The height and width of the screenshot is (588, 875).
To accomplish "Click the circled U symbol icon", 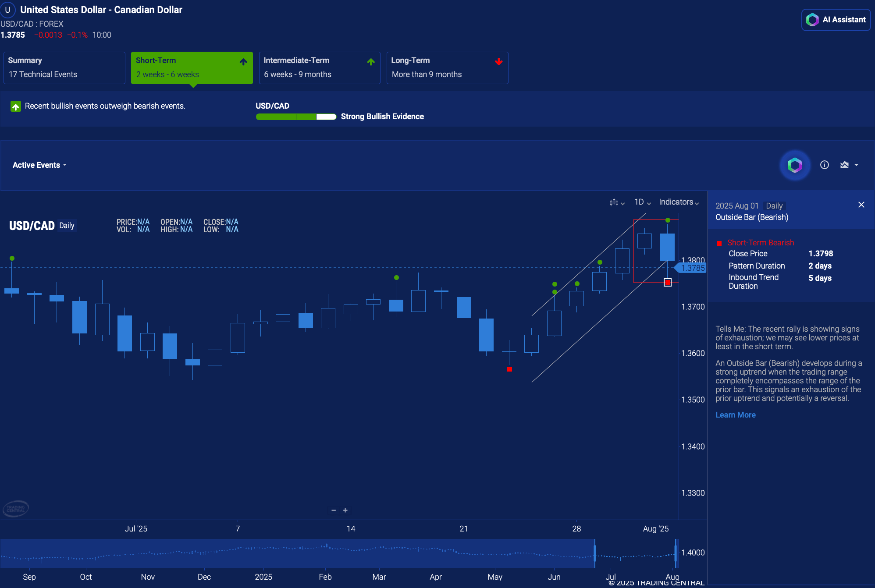I will (x=8, y=10).
